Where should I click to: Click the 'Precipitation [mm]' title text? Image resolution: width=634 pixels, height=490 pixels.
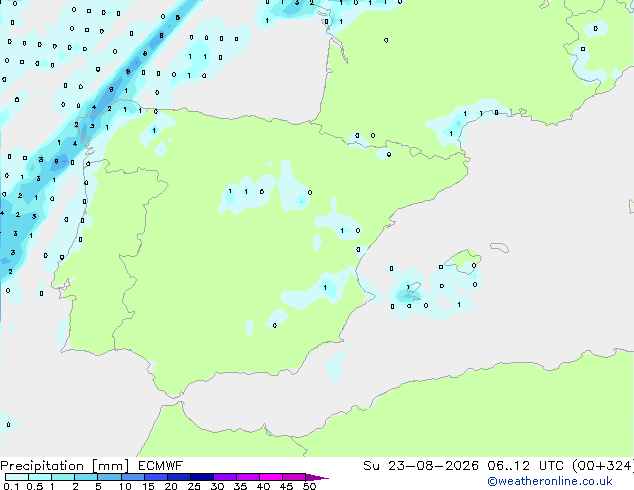point(65,466)
